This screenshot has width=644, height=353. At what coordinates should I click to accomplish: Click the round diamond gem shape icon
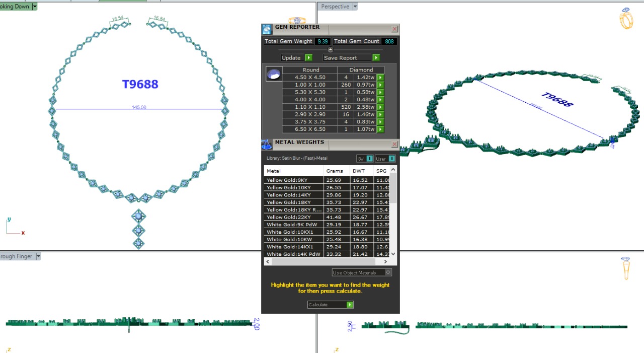274,75
